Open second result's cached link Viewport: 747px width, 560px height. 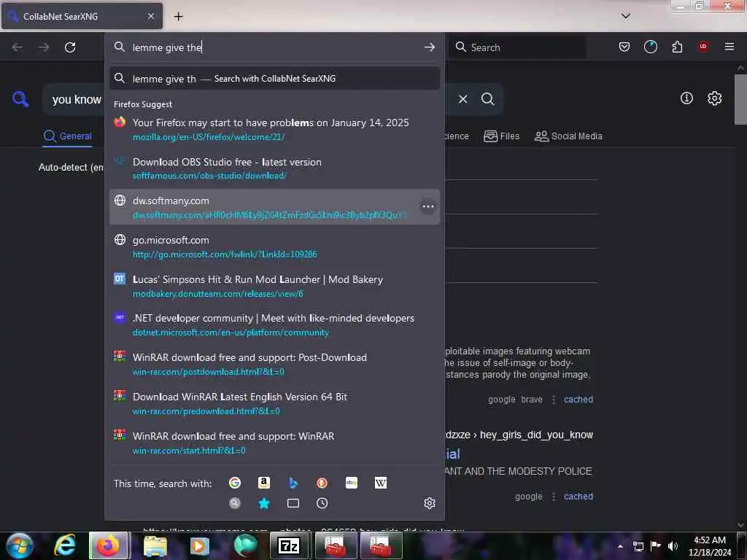pyautogui.click(x=578, y=496)
